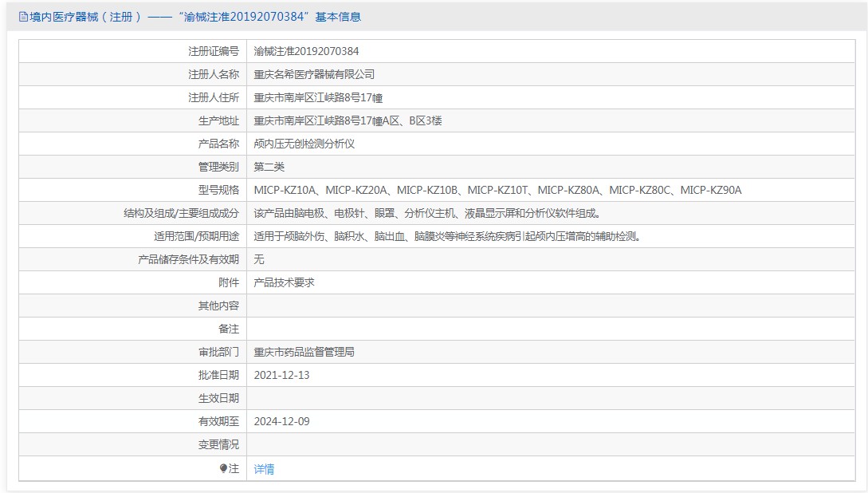Click management class value 第二类
This screenshot has width=868, height=493.
tap(269, 167)
